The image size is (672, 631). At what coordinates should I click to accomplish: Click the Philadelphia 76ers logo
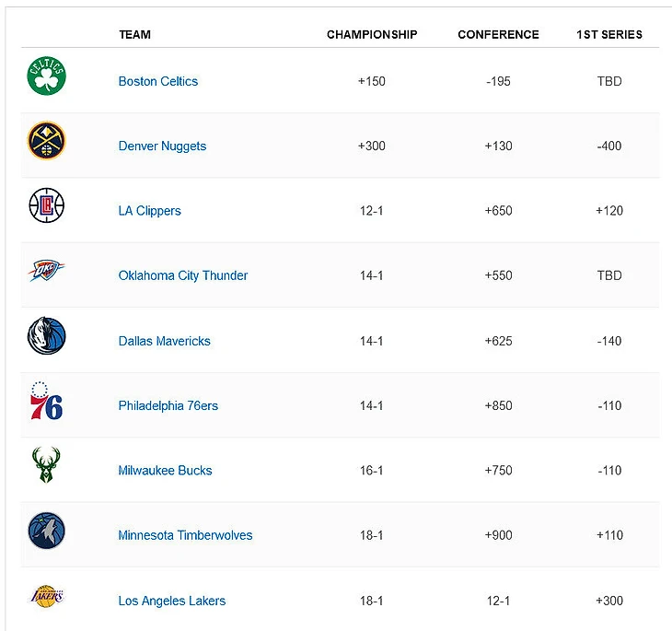tap(46, 402)
